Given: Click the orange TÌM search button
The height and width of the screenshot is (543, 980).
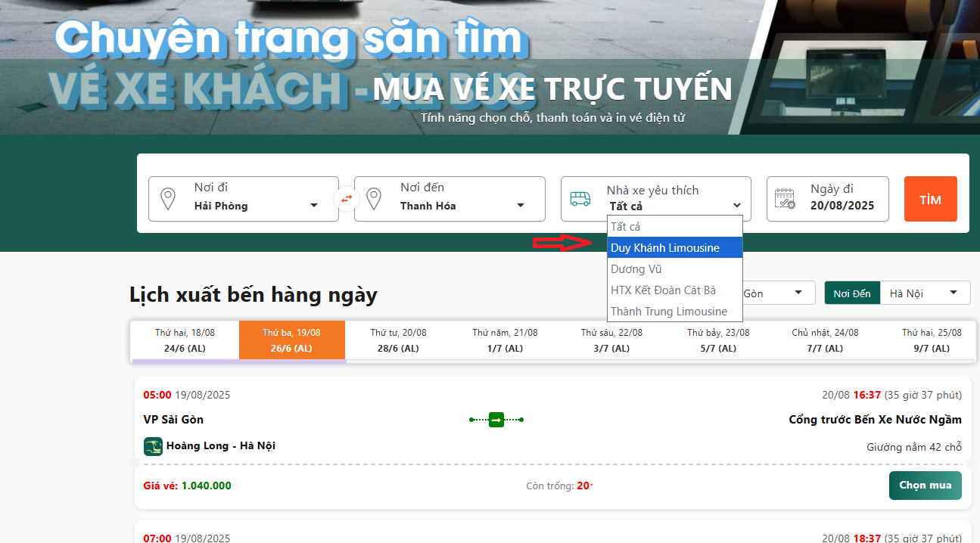Looking at the screenshot, I should (931, 199).
